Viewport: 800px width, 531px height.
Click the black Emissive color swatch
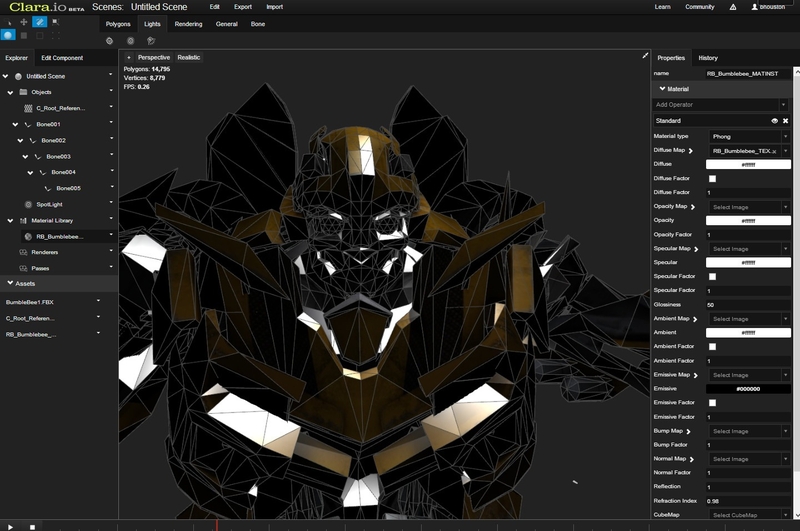tap(748, 388)
